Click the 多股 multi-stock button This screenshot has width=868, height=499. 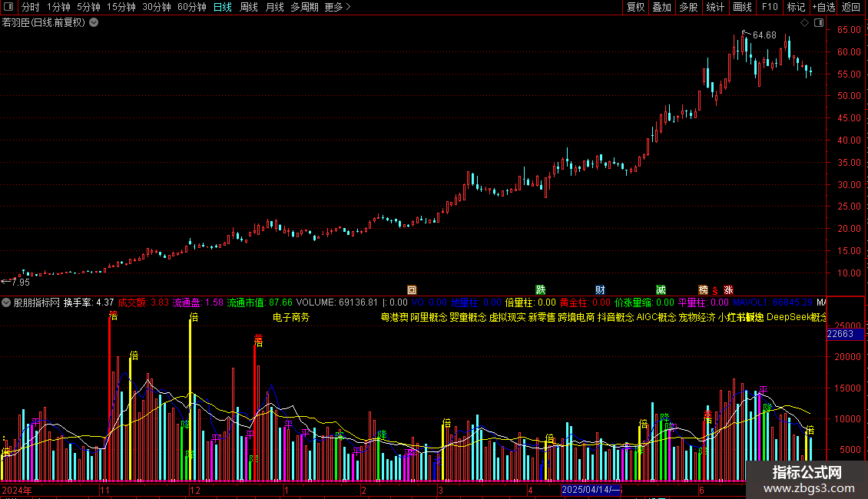[x=688, y=7]
